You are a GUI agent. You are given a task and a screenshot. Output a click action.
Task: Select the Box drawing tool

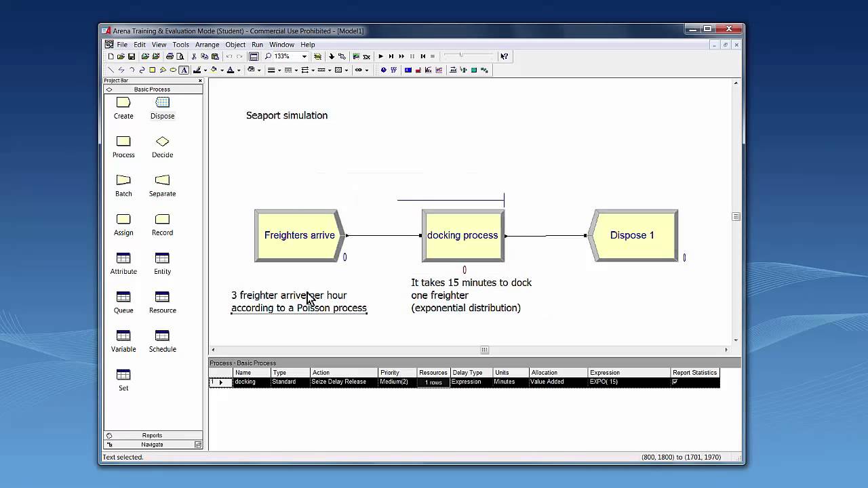[152, 70]
